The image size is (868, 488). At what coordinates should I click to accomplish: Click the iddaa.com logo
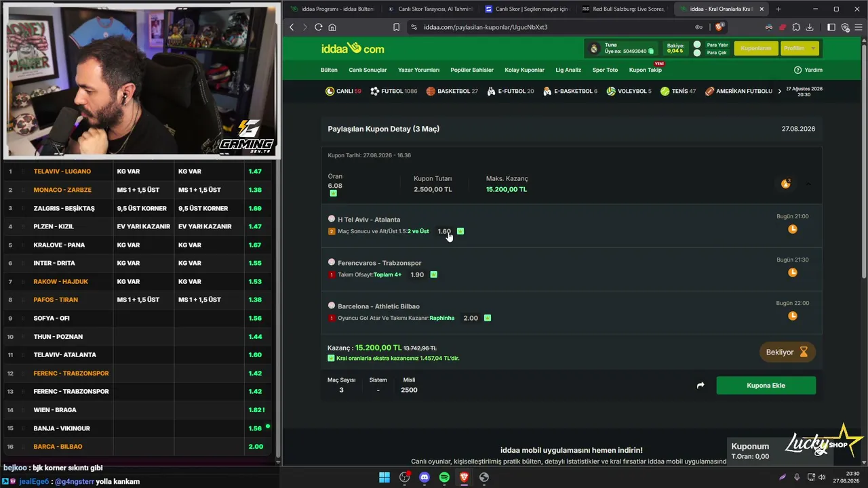tap(353, 48)
